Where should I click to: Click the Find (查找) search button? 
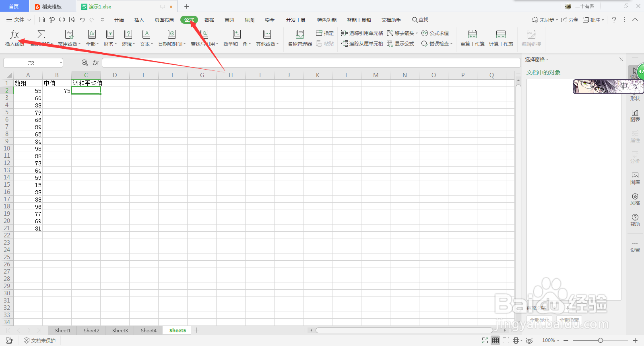point(420,20)
